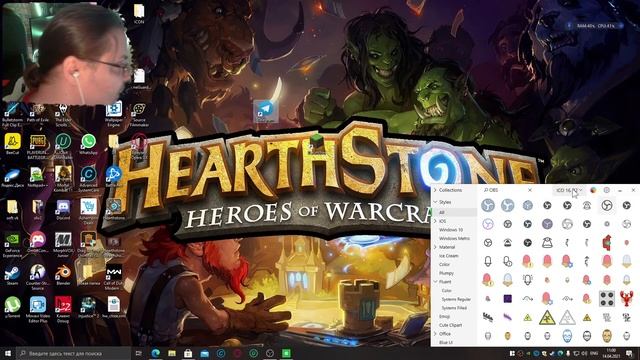Click the OBS icon search field
Image resolution: width=640 pixels, height=360 pixels.
click(x=507, y=190)
